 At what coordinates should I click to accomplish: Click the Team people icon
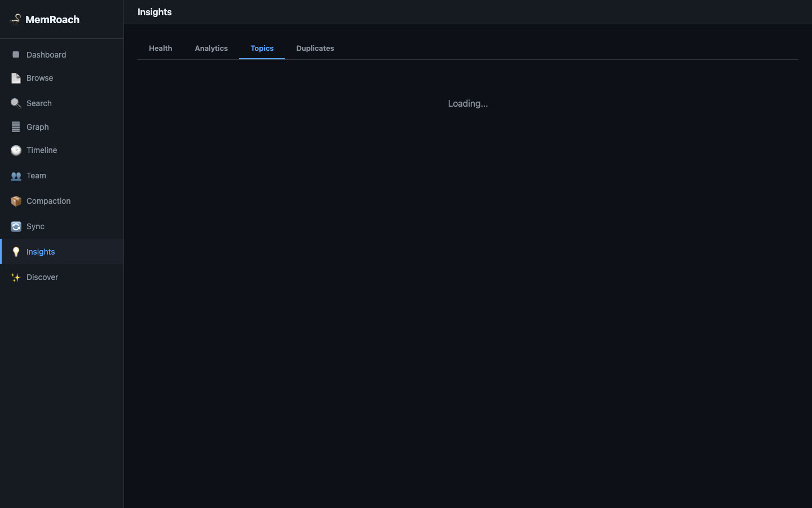[x=16, y=176]
